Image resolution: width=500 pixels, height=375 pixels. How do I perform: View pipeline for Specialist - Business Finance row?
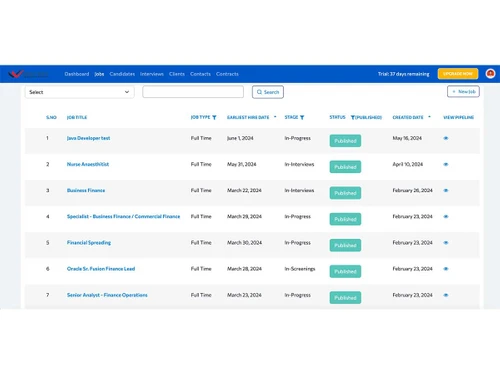point(446,216)
